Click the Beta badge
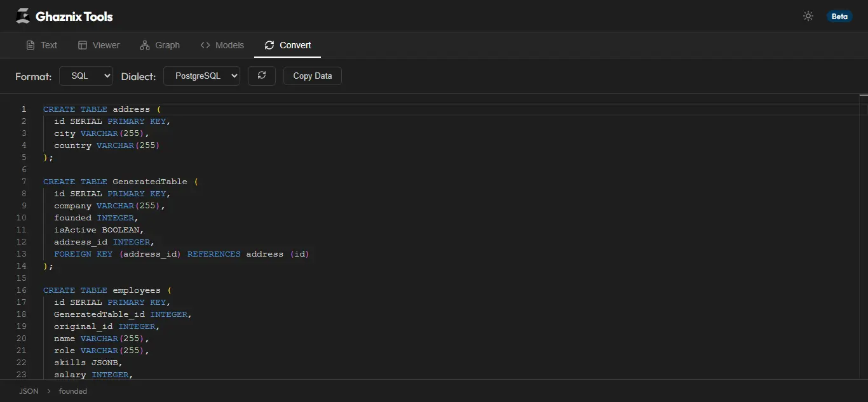 (x=839, y=17)
